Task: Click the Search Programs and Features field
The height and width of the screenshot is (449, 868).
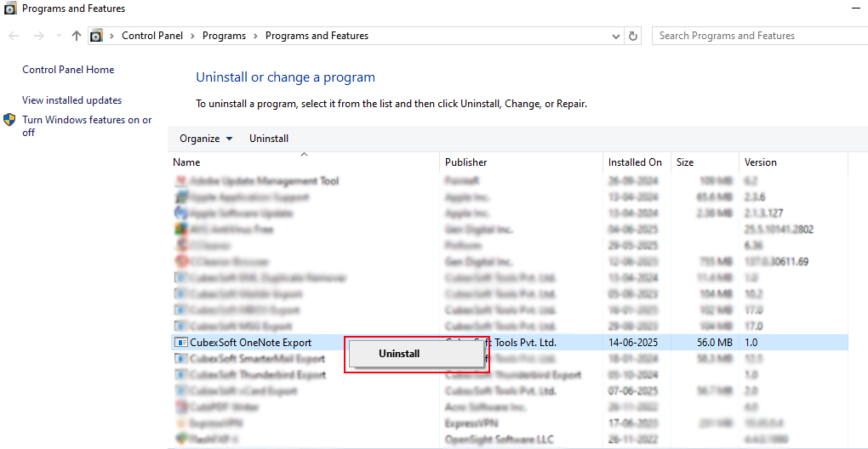Action: (759, 36)
